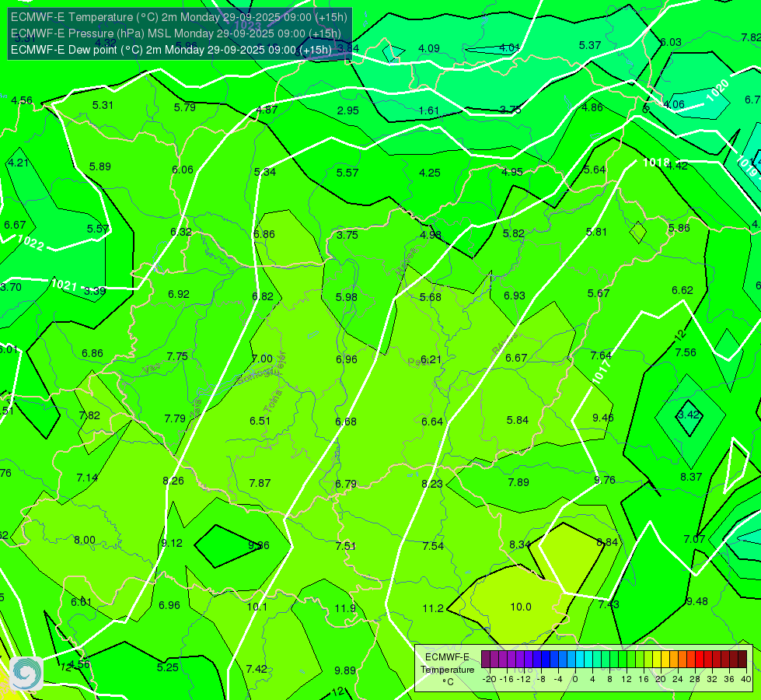Click the 11.9 data value point
761x700 pixels.
[x=345, y=608]
